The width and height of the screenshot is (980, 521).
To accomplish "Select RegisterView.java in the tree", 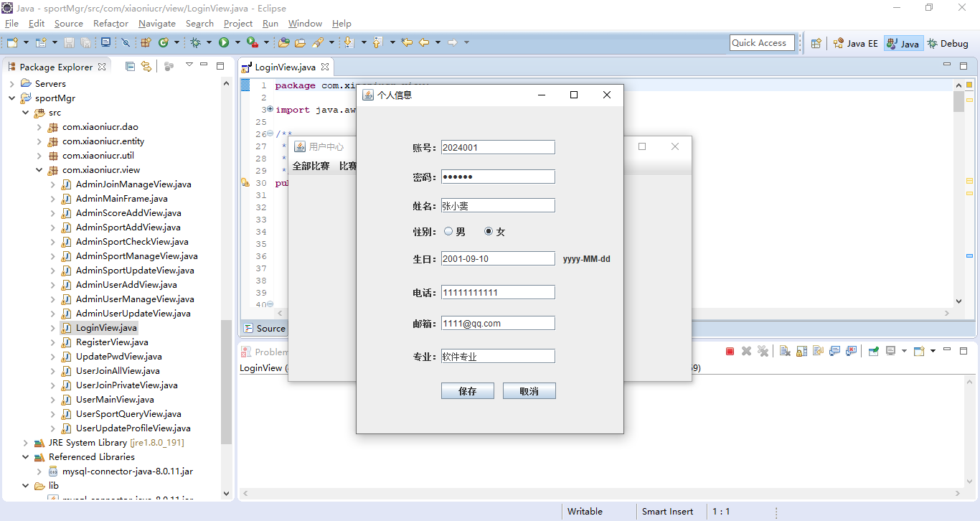I will [112, 342].
